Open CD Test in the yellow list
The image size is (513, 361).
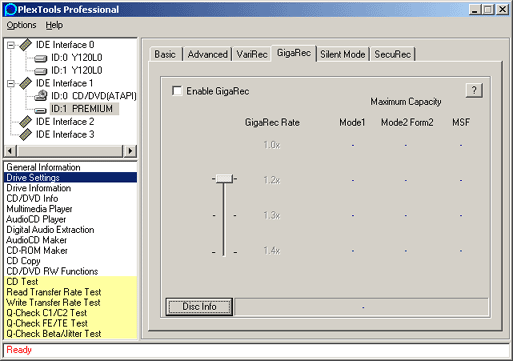70,282
